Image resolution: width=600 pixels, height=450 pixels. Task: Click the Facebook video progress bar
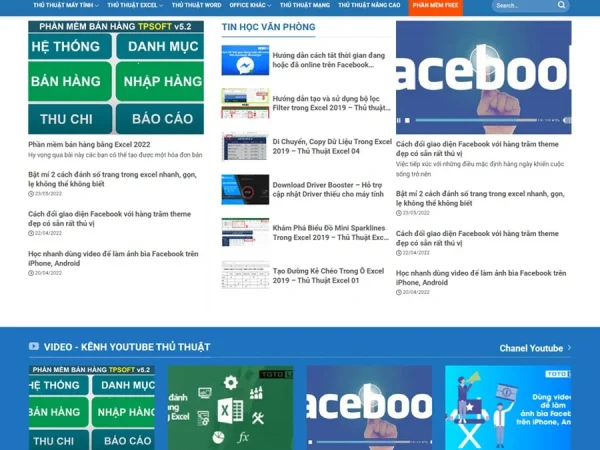click(470, 121)
